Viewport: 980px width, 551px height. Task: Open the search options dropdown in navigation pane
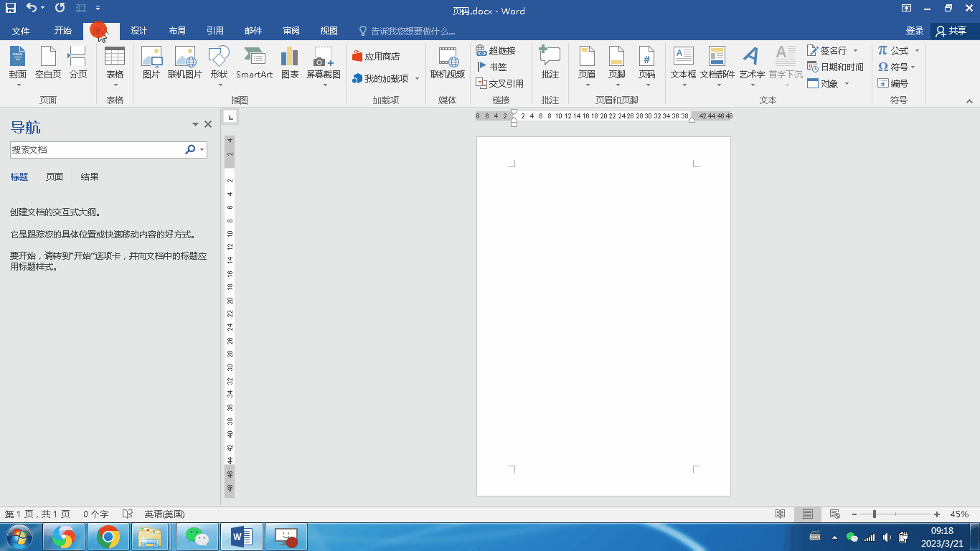click(203, 150)
